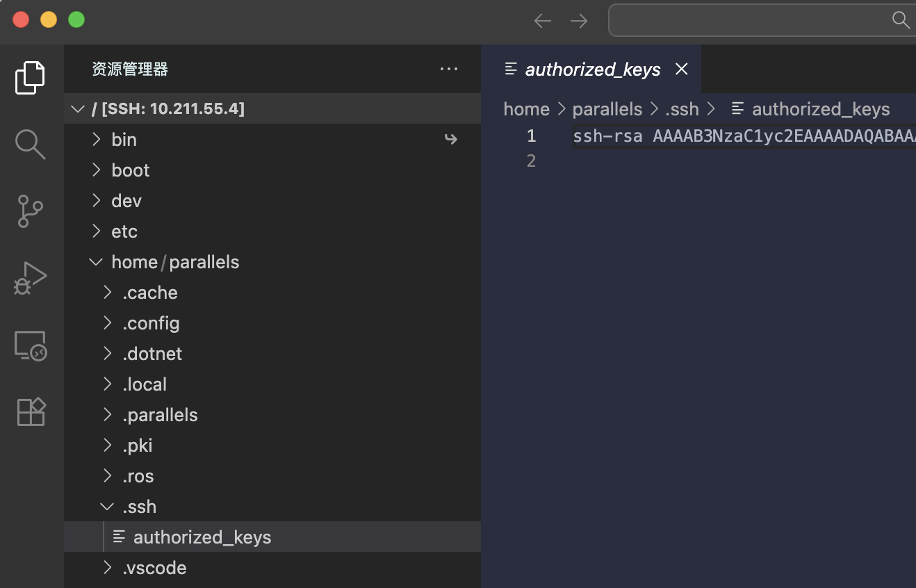This screenshot has width=916, height=588.
Task: Open the Explorer view in activity bar
Action: pos(31,77)
